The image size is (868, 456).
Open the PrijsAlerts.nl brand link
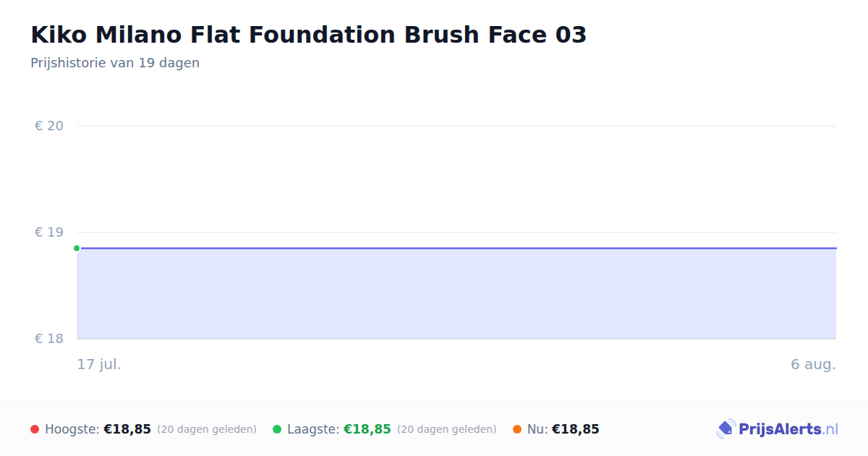778,429
